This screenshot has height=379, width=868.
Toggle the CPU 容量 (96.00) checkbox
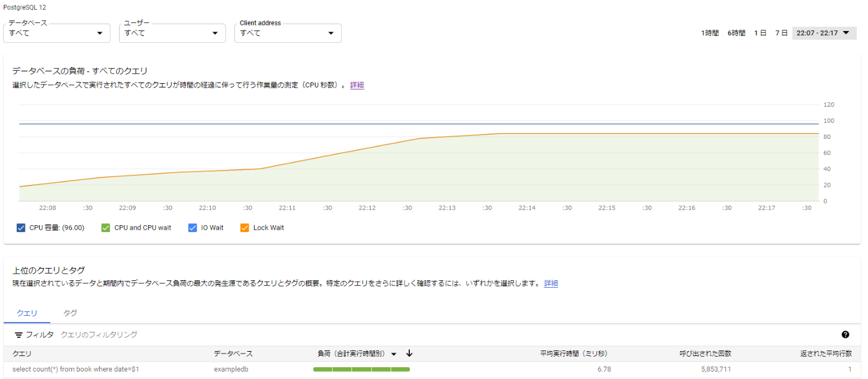[21, 228]
